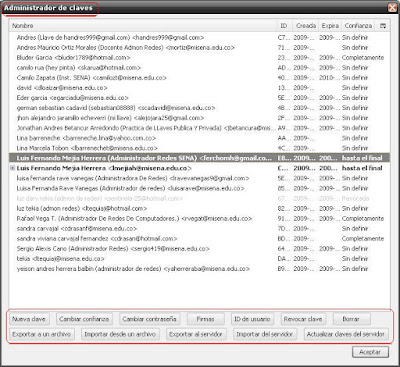Click the Borrar button
This screenshot has width=400, height=367.
click(x=351, y=319)
